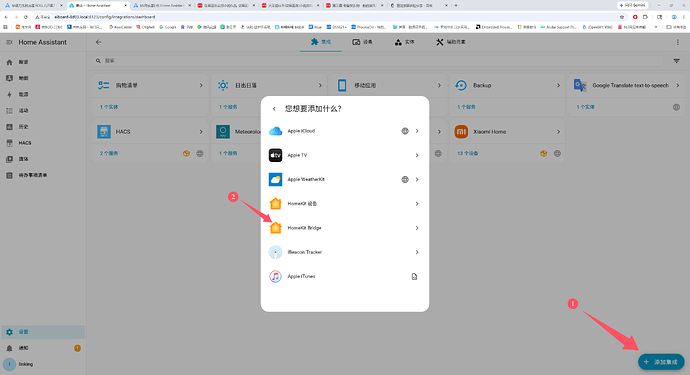The image size is (690, 375).
Task: Open HACS in the sidebar menu
Action: tap(43, 143)
